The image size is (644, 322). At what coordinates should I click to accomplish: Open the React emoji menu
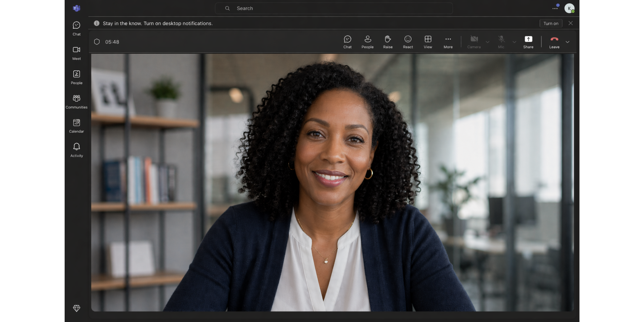click(x=408, y=42)
